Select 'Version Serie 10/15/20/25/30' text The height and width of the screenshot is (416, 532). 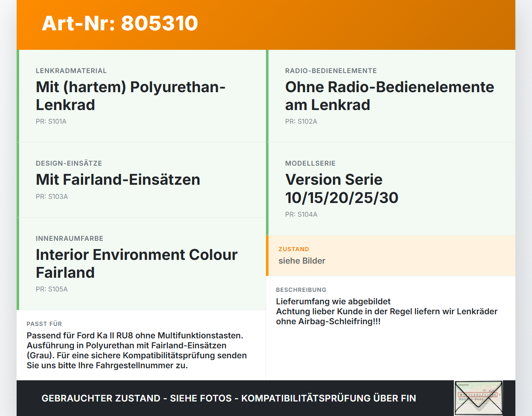pyautogui.click(x=342, y=188)
